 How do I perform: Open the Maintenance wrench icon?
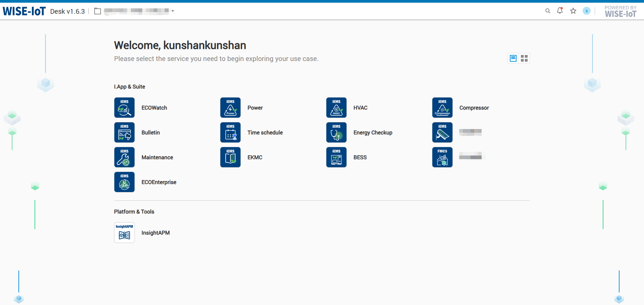coord(124,157)
